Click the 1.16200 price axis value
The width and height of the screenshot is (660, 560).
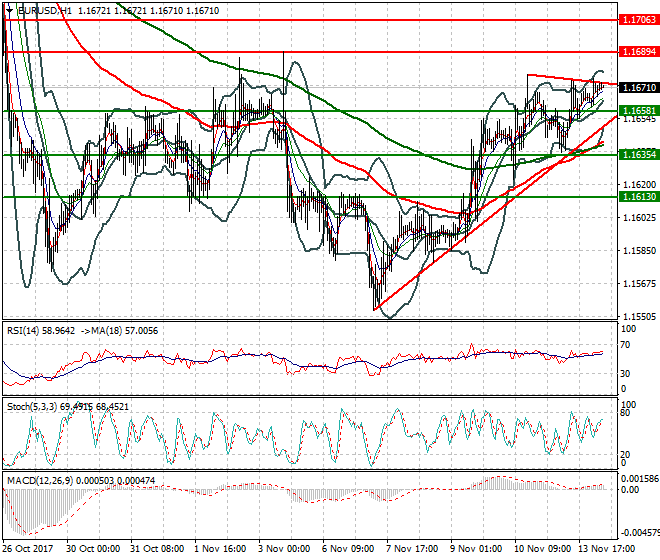click(639, 184)
